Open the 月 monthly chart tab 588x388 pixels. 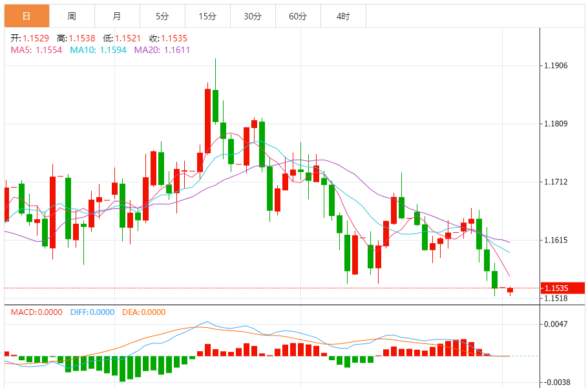[x=116, y=16]
